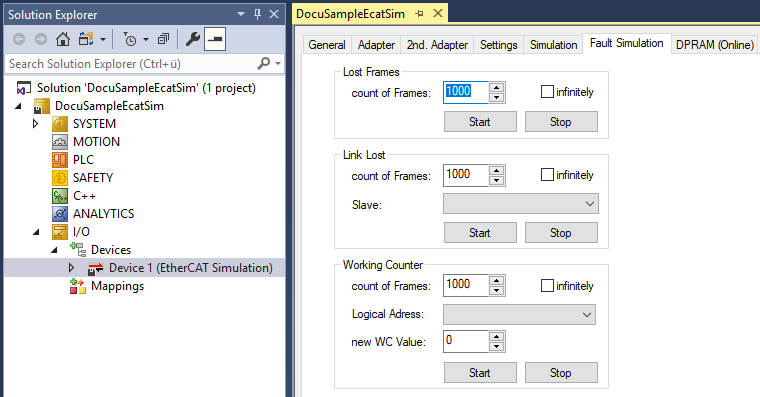760x397 pixels.
Task: Enable infinitely checkbox in Working Counter
Action: click(x=547, y=286)
